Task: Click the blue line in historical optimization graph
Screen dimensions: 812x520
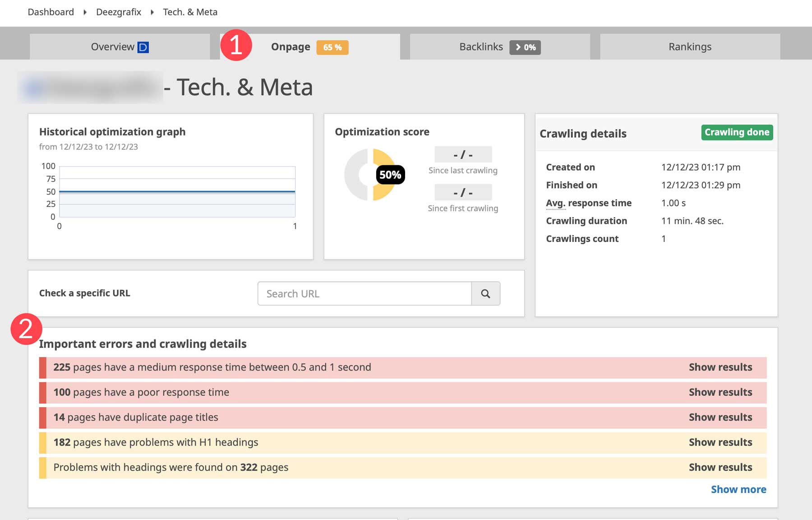Action: coord(177,192)
